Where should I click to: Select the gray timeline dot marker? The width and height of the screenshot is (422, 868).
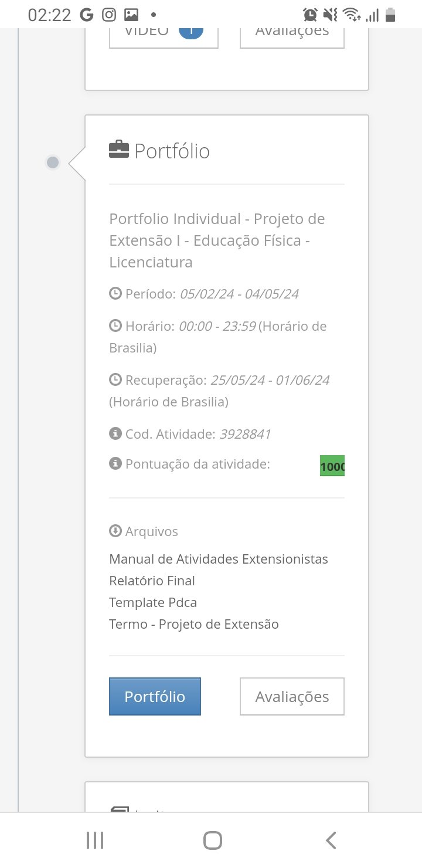(53, 162)
